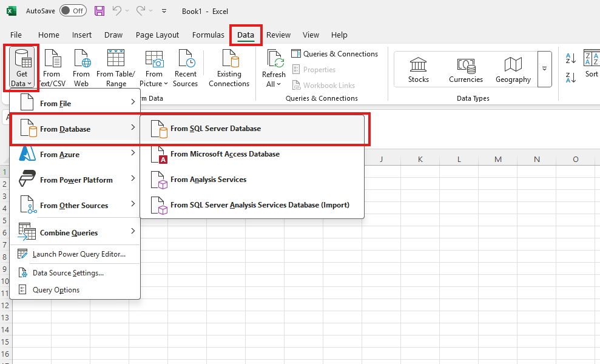Customize Quick Access Toolbar dropdown
This screenshot has width=600, height=364.
pos(164,11)
